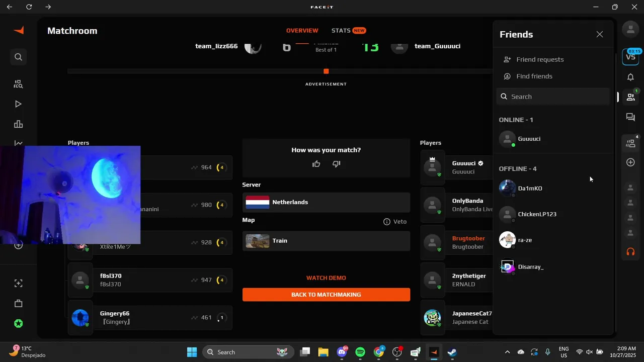Open the play matchmaking icon in left sidebar
Image resolution: width=644 pixels, height=362 pixels.
click(x=19, y=104)
